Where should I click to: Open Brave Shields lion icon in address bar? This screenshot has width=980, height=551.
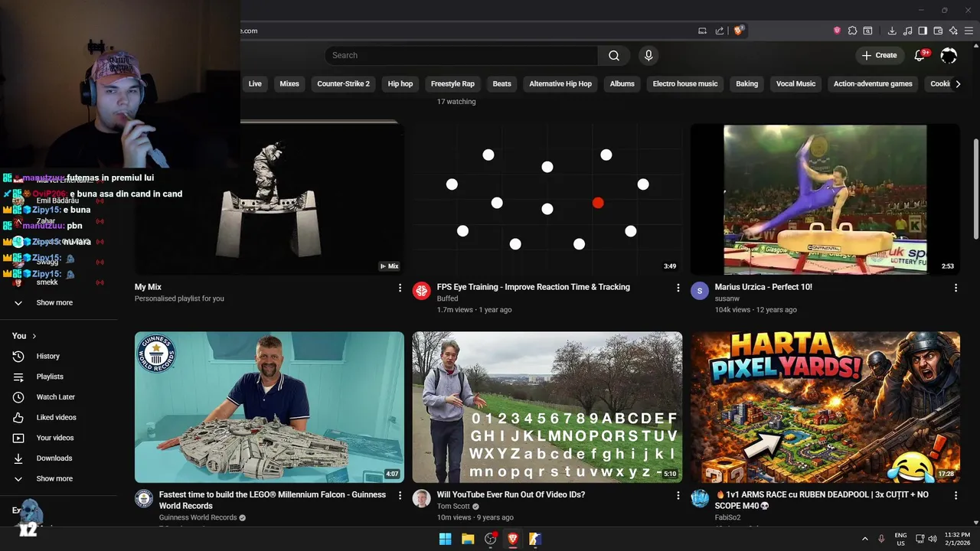coord(739,31)
